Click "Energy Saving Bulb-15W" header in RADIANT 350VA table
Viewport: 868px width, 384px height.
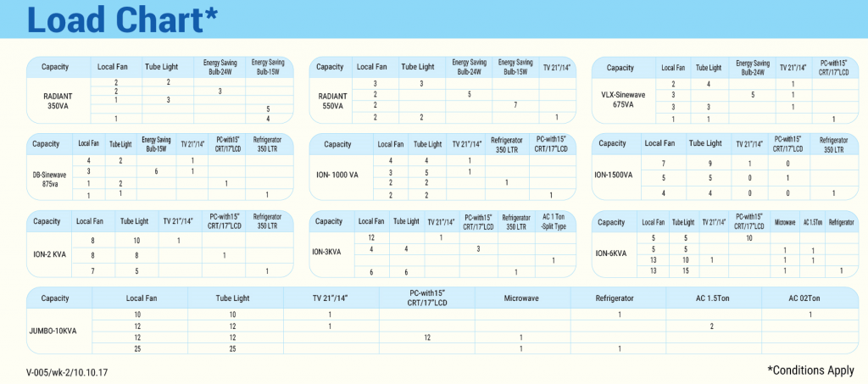(269, 68)
